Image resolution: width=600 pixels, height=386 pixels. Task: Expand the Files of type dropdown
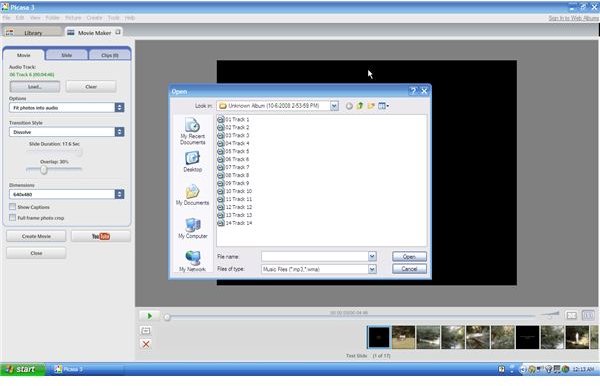[x=372, y=269]
